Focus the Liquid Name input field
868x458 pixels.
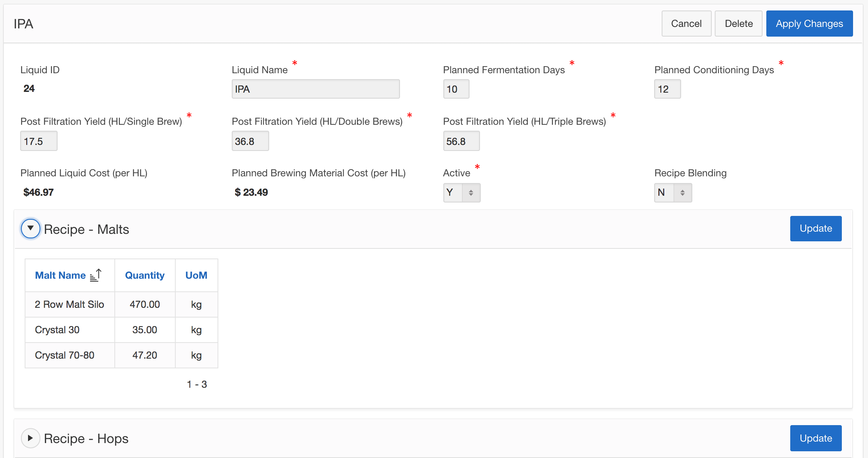coord(316,89)
